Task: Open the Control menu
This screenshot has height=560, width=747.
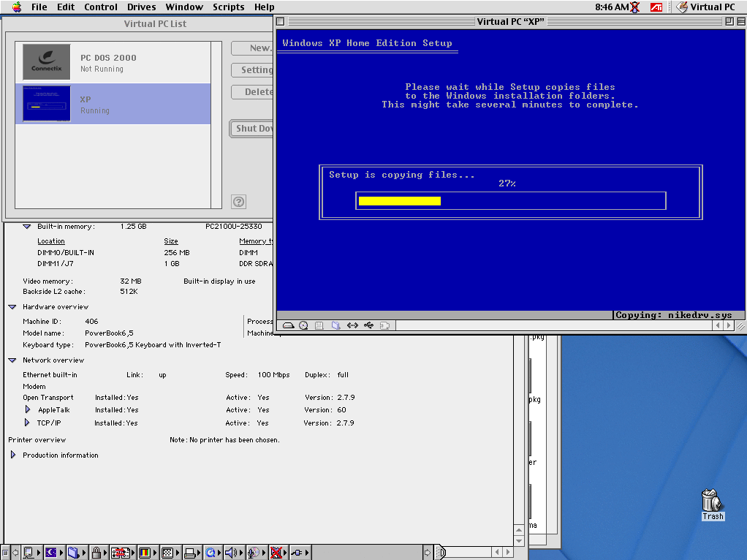Action: 101,7
